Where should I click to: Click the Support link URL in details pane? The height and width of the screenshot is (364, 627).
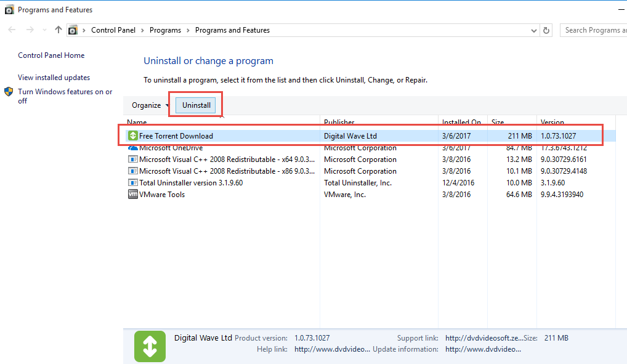pyautogui.click(x=484, y=338)
